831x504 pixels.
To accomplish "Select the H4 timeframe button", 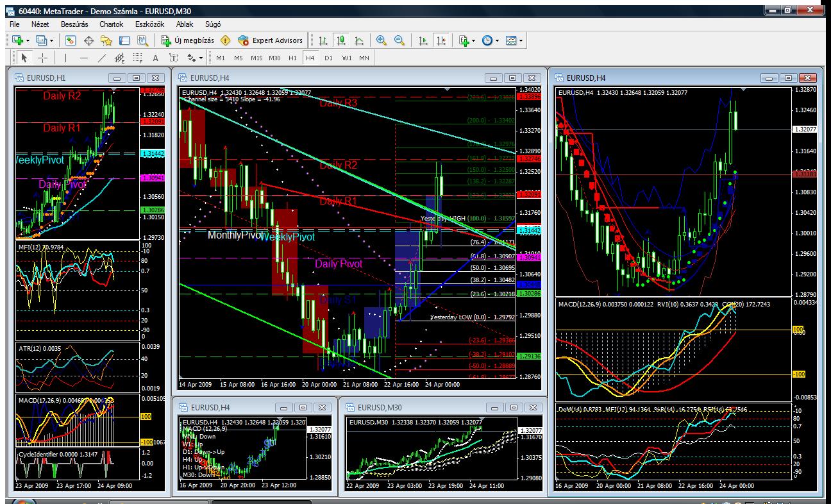I will click(310, 58).
